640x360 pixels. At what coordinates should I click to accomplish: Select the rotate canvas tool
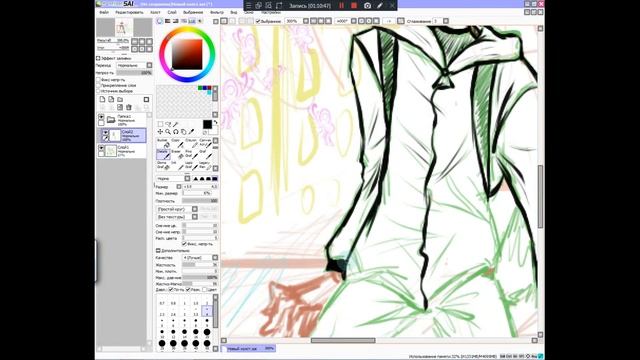(176, 131)
